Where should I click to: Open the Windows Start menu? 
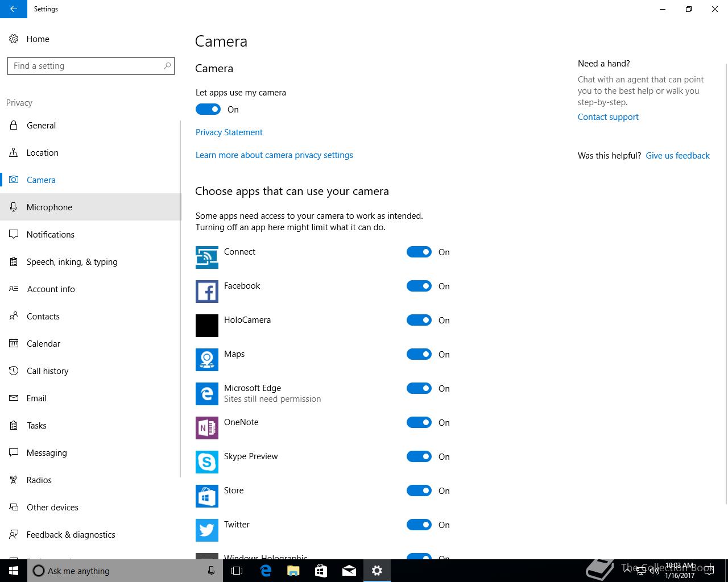click(x=14, y=571)
